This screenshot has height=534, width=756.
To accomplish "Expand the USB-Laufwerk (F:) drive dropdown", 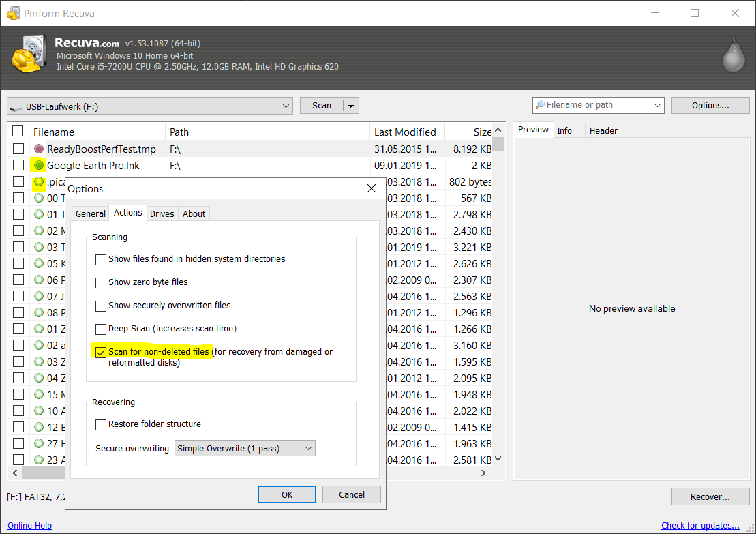I will (x=286, y=106).
